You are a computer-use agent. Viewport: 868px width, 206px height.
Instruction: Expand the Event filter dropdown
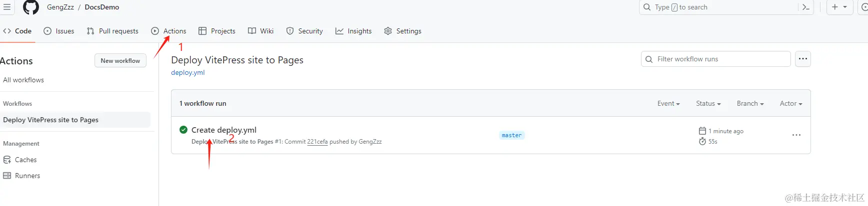pos(668,103)
